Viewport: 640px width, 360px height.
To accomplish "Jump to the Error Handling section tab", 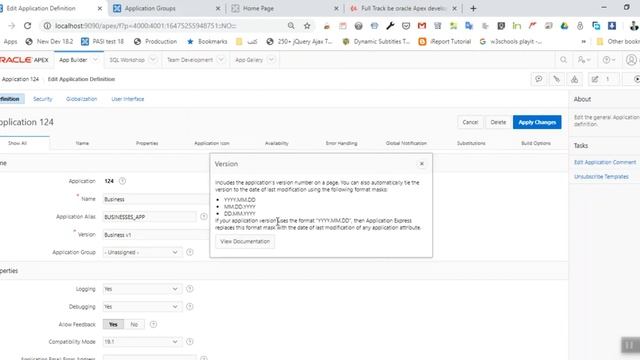I will 341,143.
